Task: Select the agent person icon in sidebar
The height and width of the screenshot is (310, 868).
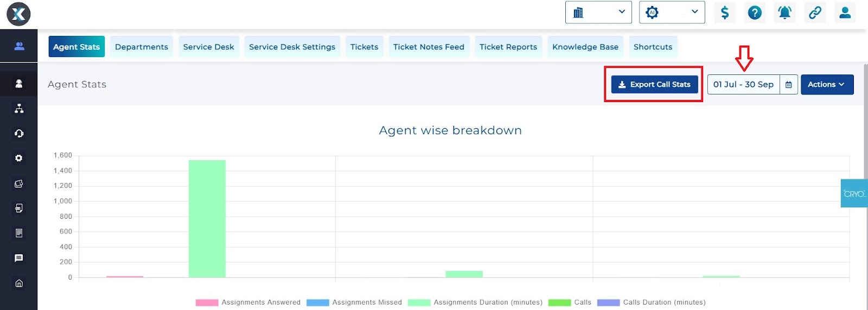Action: coord(19,84)
